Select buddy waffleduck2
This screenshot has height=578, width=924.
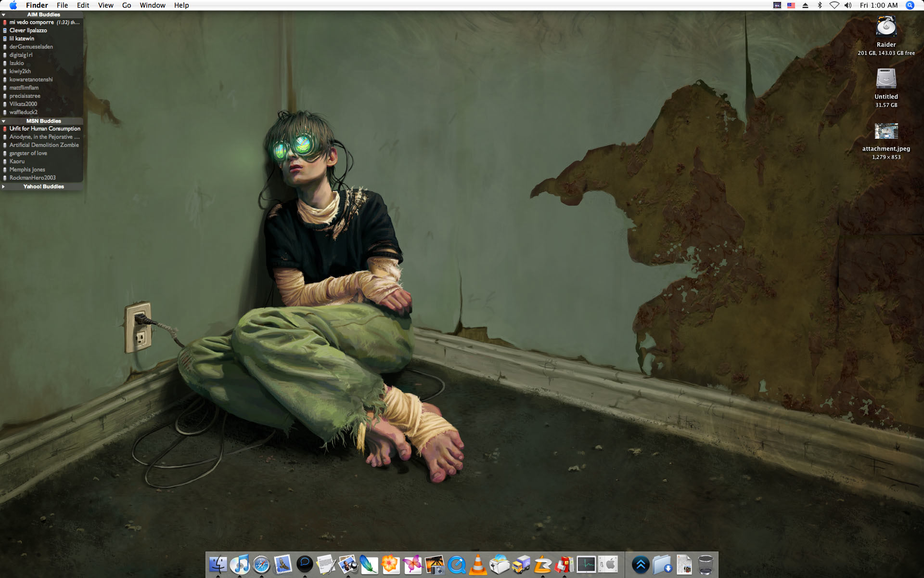coord(42,113)
